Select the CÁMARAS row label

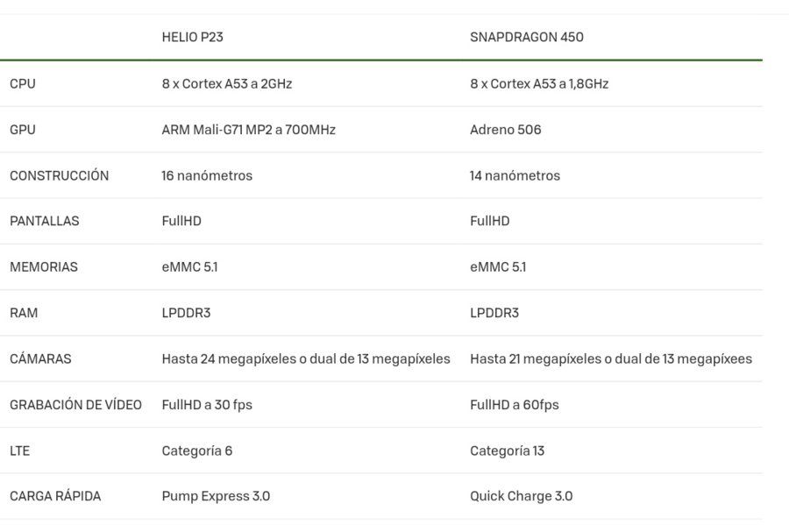point(40,358)
